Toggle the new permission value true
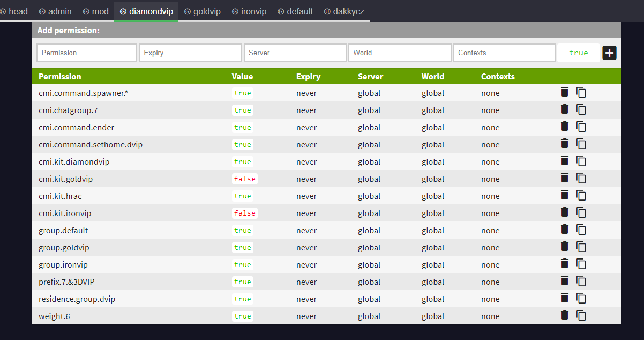 point(579,53)
